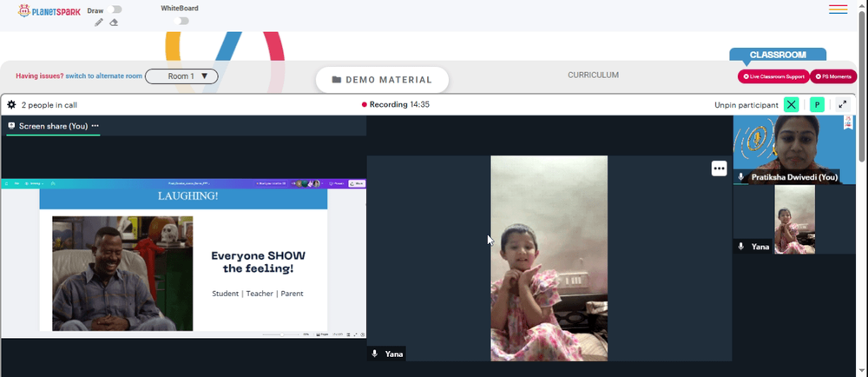Click the Recording 14:35 indicator
868x377 pixels.
coord(395,104)
